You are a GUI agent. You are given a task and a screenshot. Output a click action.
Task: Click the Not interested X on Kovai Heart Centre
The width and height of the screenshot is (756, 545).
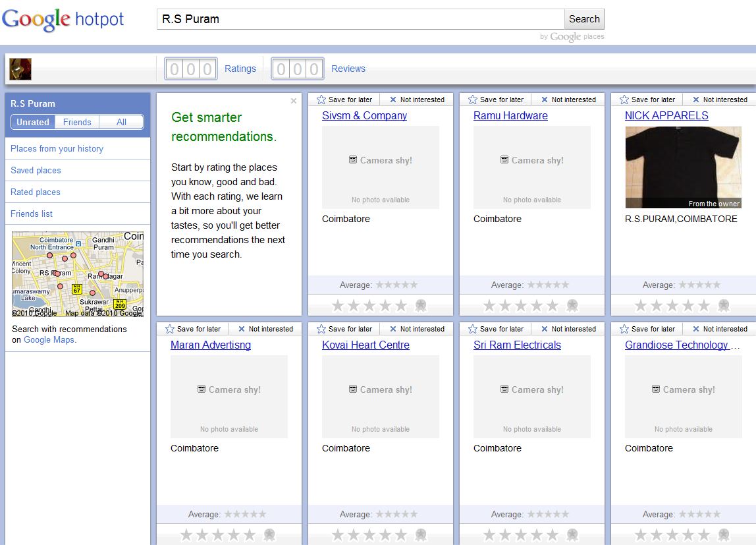[x=393, y=329]
